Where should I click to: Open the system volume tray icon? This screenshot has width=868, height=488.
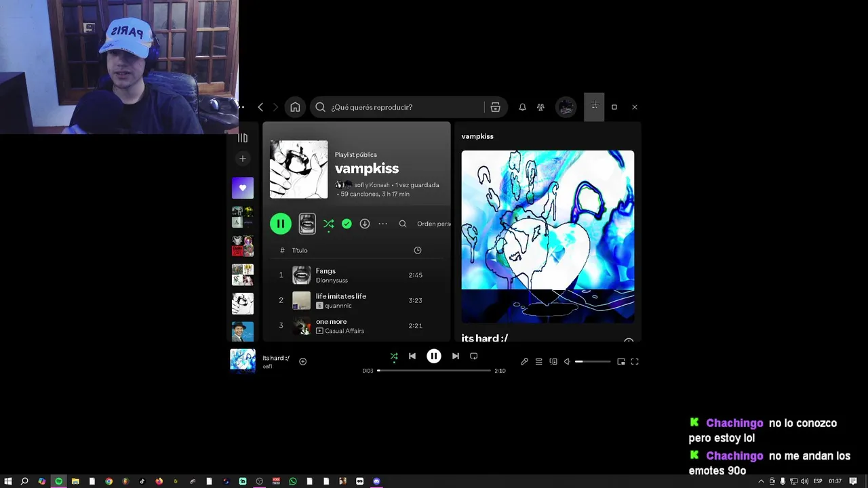click(804, 481)
